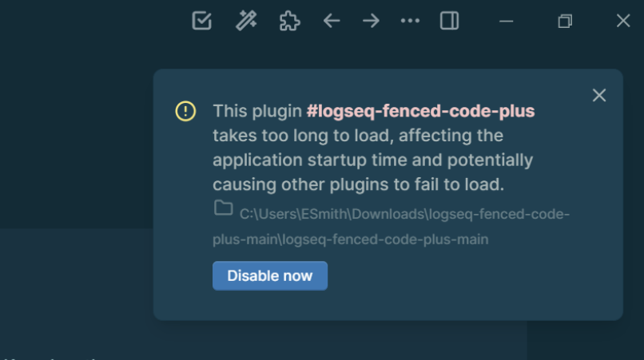Viewport: 644px width, 360px height.
Task: Click the magic wand icon
Action: [246, 21]
